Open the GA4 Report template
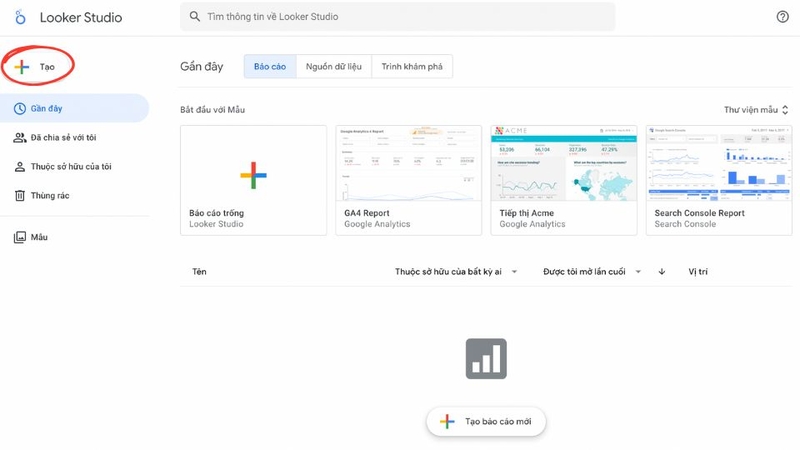 (x=409, y=180)
